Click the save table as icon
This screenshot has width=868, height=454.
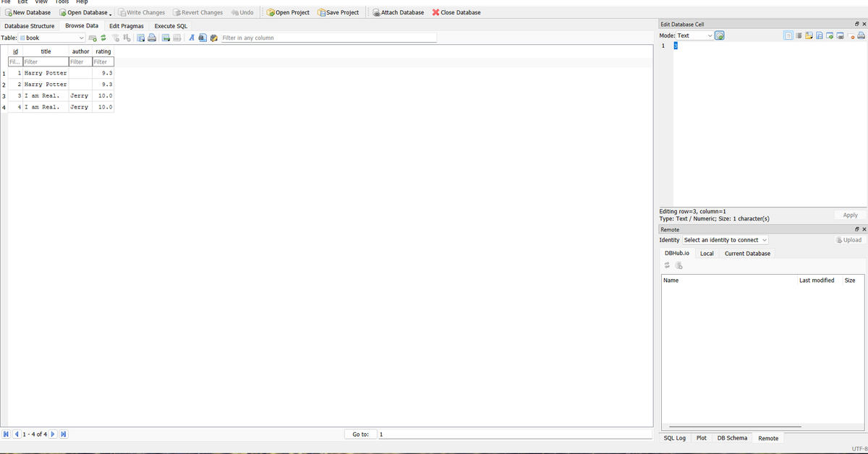pos(140,38)
